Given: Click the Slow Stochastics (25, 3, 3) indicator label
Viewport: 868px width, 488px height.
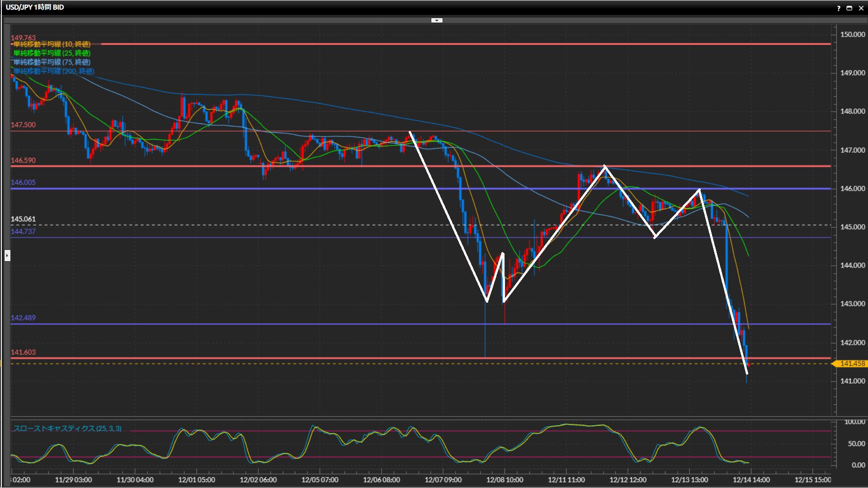Looking at the screenshot, I should [67, 428].
